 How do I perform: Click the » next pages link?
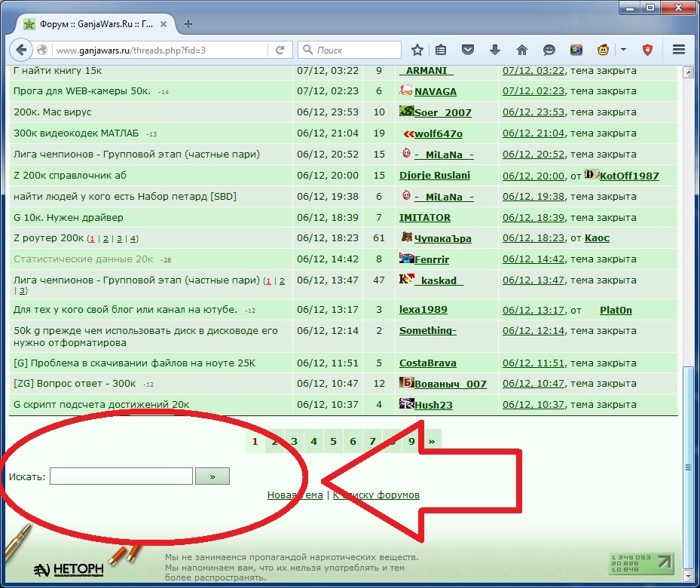tap(432, 441)
